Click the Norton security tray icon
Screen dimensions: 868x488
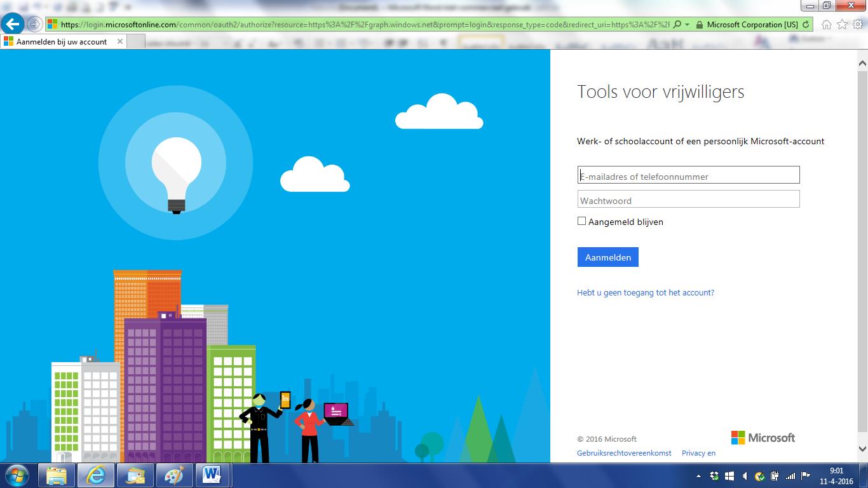(760, 476)
